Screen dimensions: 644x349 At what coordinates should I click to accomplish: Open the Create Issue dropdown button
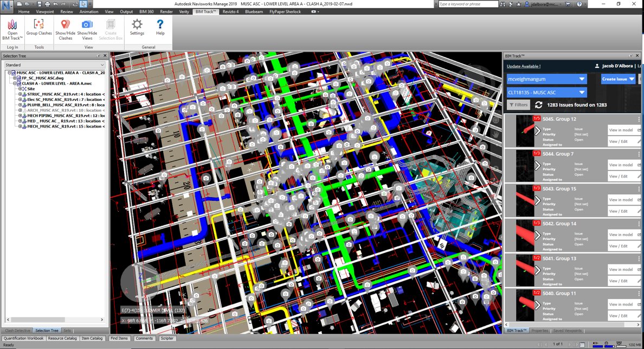click(618, 79)
